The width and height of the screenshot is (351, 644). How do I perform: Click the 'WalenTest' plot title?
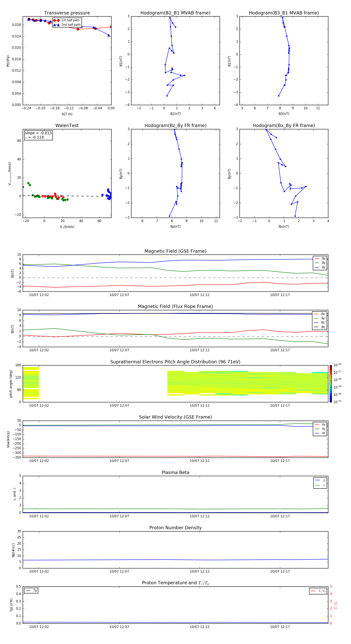click(67, 125)
